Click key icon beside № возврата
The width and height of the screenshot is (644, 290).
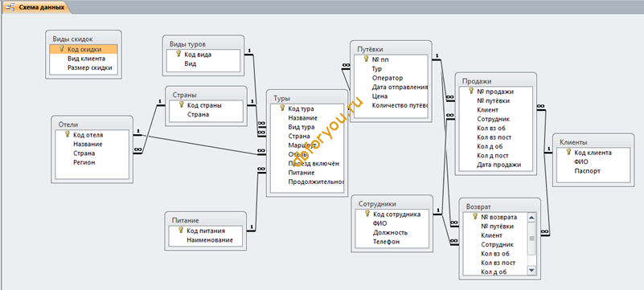pos(475,217)
